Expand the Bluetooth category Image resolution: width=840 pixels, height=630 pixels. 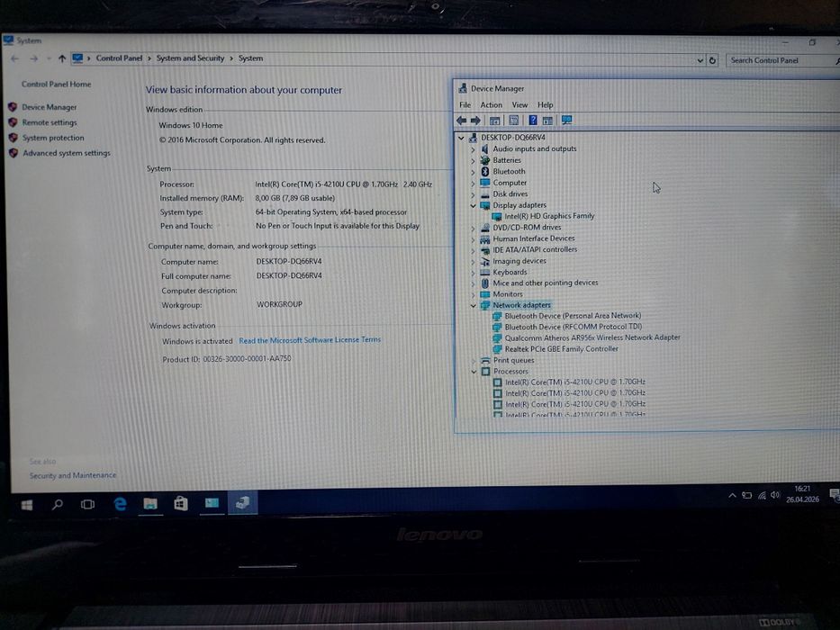[x=473, y=172]
